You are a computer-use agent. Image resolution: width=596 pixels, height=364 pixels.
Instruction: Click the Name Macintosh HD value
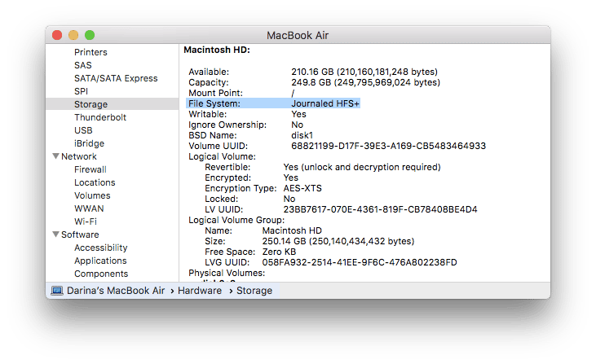click(292, 230)
